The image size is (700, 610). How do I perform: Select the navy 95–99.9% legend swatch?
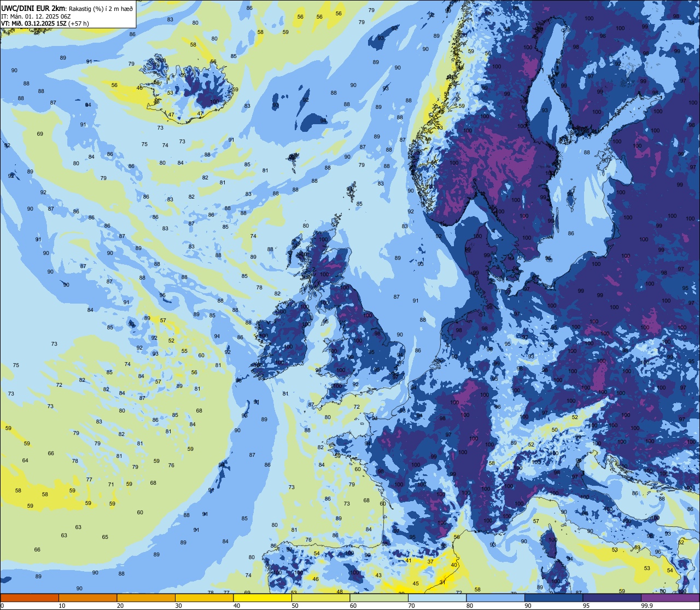(612, 597)
